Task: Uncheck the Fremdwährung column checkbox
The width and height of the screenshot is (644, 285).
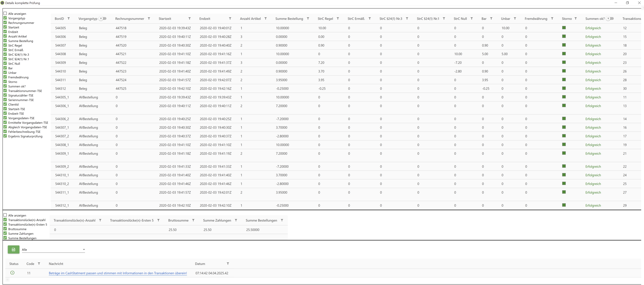Action: click(5, 77)
